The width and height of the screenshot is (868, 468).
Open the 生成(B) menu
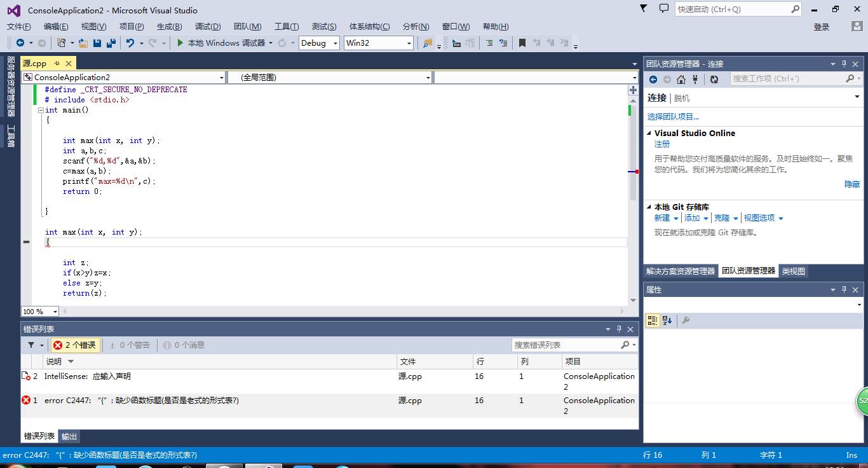point(169,27)
